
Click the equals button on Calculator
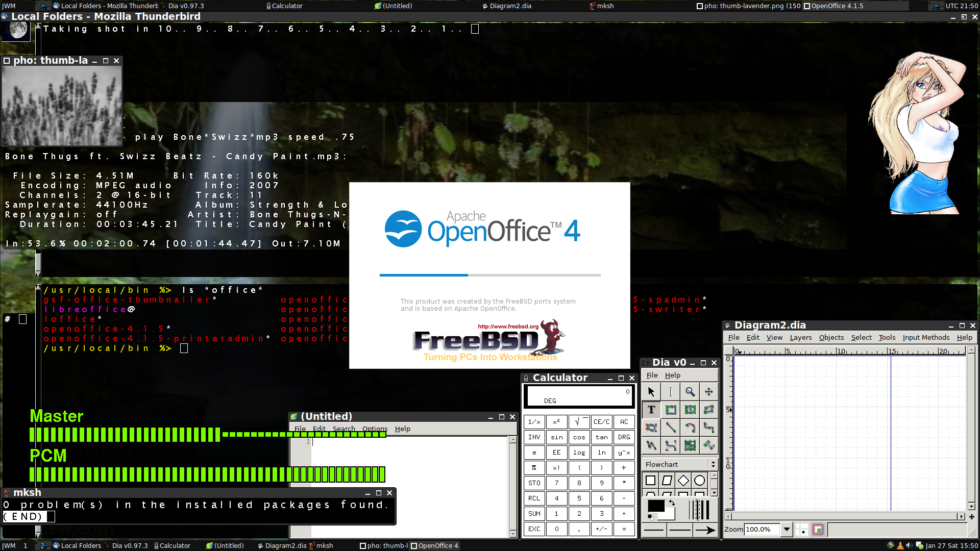(x=624, y=529)
